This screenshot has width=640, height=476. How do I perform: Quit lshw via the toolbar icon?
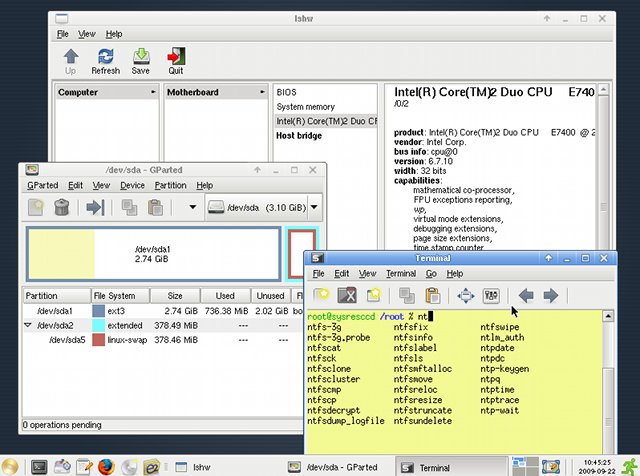point(176,61)
